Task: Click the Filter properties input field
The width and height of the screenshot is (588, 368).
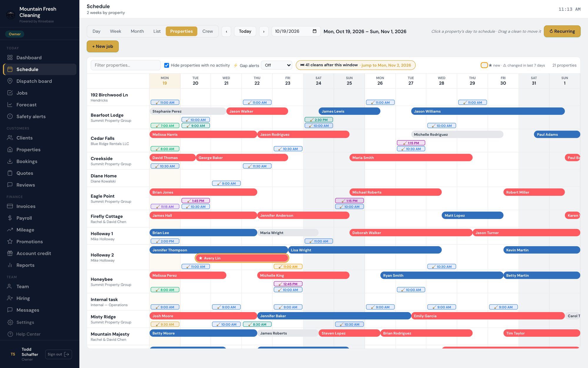Action: pos(126,65)
